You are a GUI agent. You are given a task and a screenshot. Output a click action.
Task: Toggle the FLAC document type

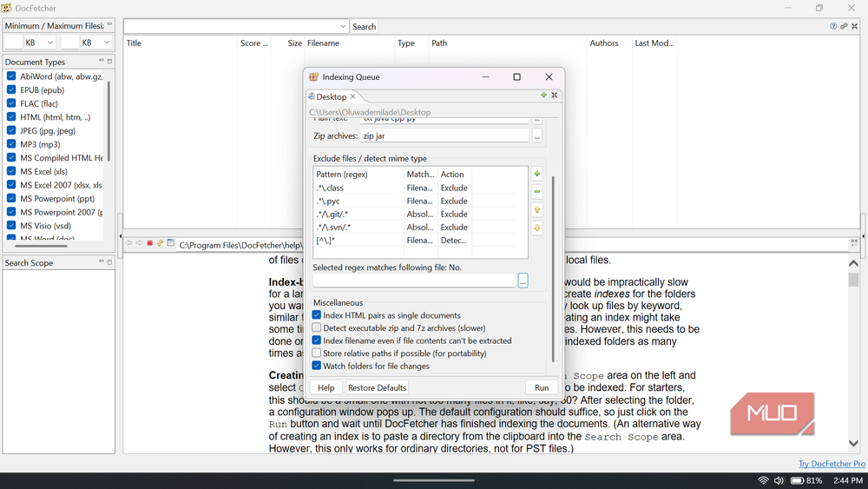click(11, 103)
